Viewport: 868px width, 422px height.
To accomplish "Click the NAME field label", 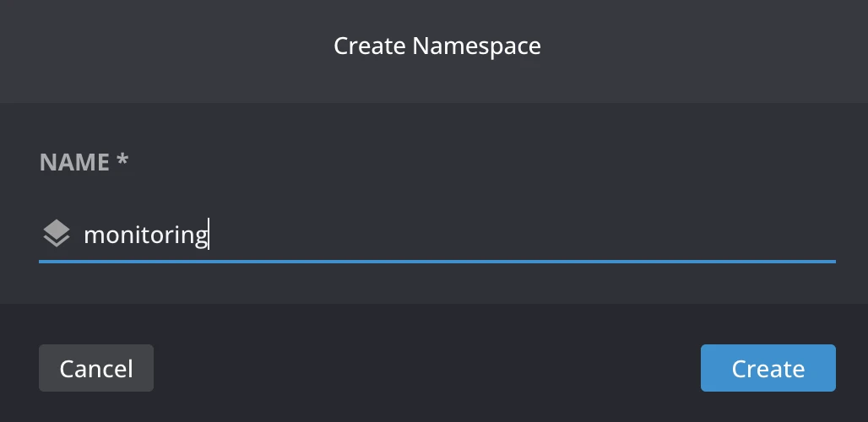I will 74,162.
